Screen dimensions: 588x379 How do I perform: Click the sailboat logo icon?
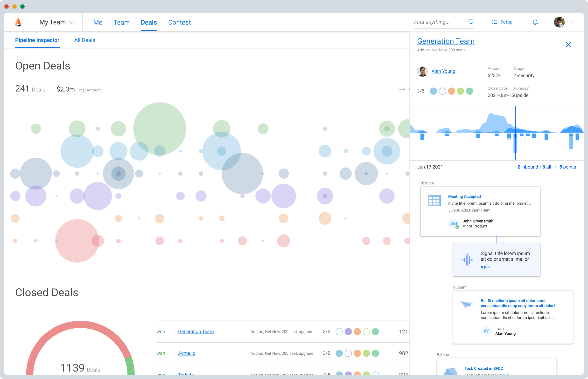(x=18, y=22)
